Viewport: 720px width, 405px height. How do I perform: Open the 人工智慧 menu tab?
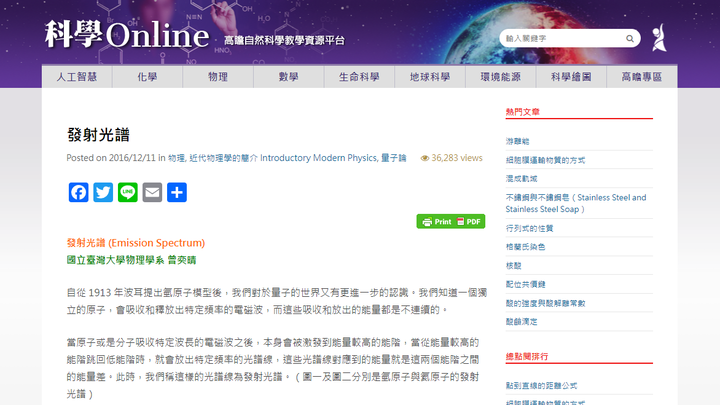[77, 77]
